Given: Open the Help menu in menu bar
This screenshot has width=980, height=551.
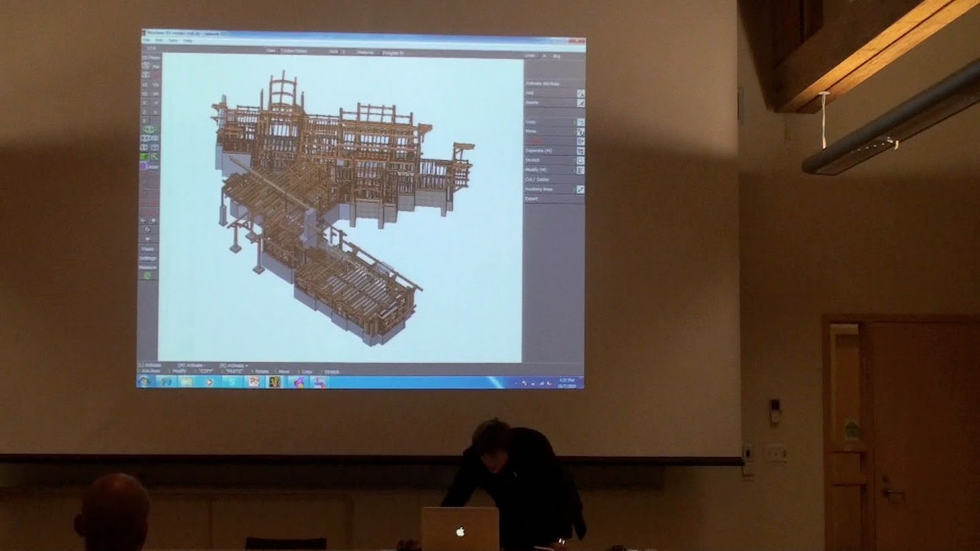Looking at the screenshot, I should [188, 40].
